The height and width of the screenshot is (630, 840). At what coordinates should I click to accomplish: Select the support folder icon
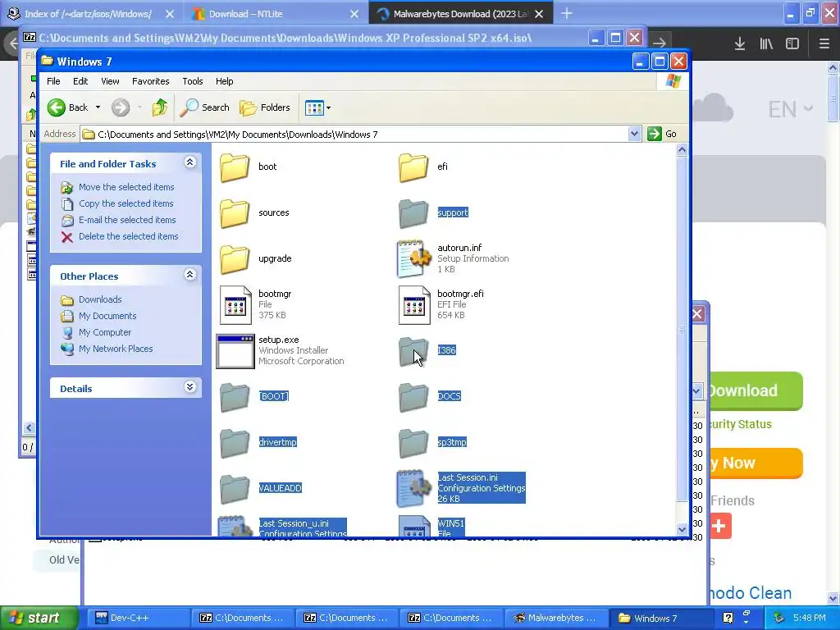point(413,213)
